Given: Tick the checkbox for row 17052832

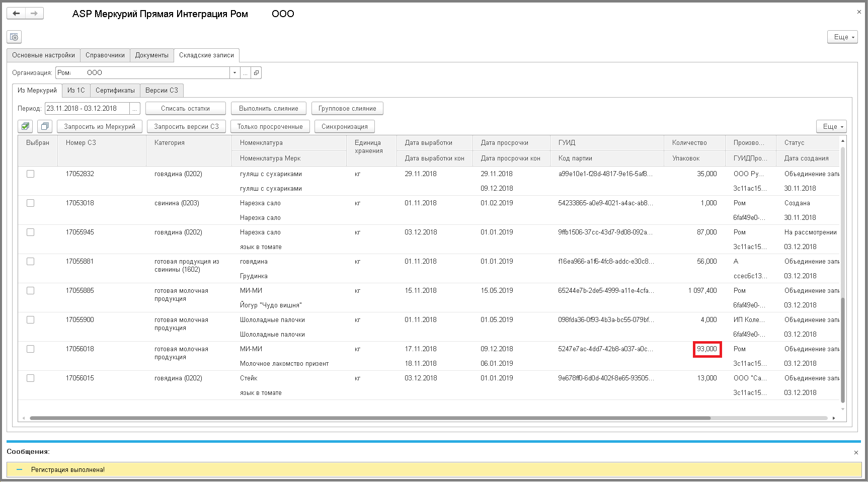Looking at the screenshot, I should tap(31, 174).
